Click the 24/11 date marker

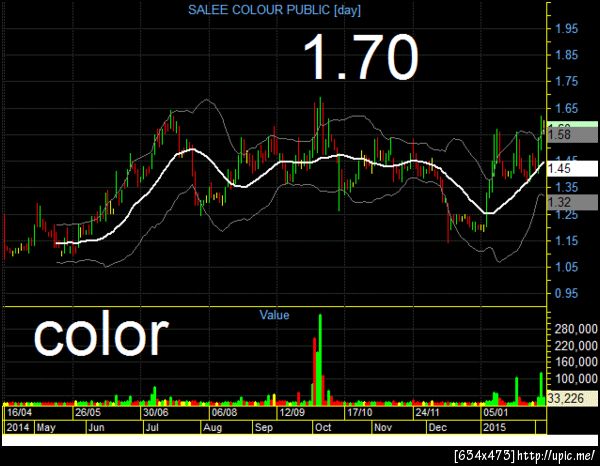click(x=427, y=412)
